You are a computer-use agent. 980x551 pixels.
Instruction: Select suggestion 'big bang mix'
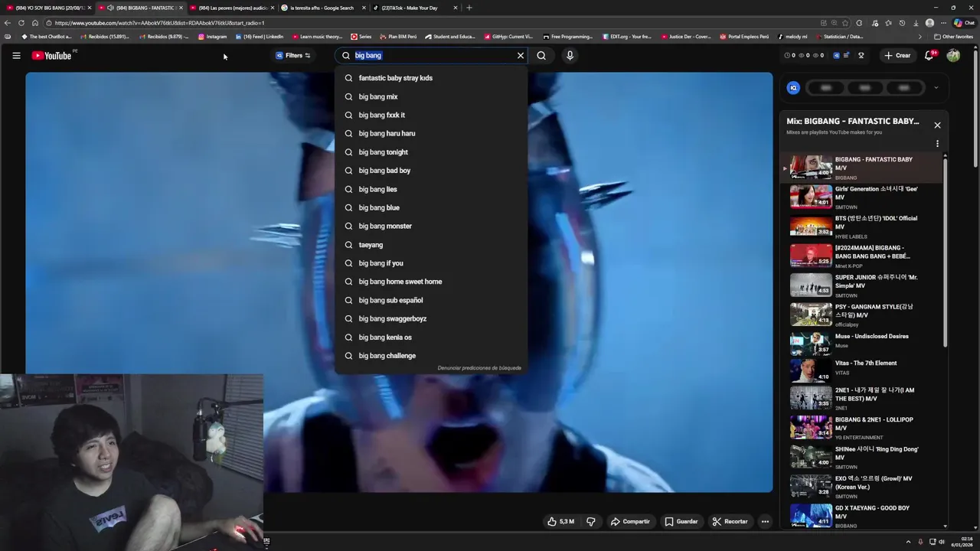(431, 96)
